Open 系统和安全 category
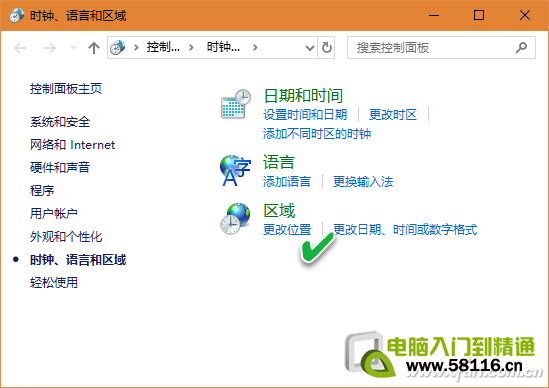 click(60, 122)
